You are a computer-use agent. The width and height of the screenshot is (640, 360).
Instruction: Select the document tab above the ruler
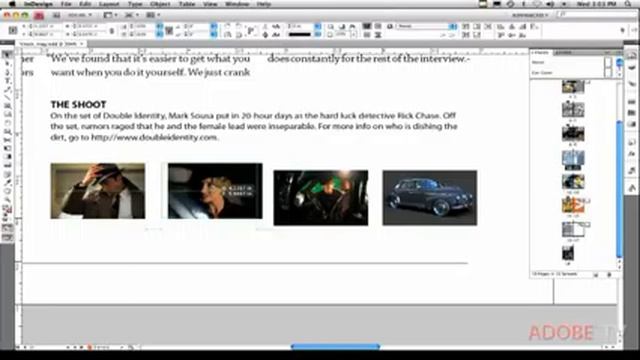51,44
